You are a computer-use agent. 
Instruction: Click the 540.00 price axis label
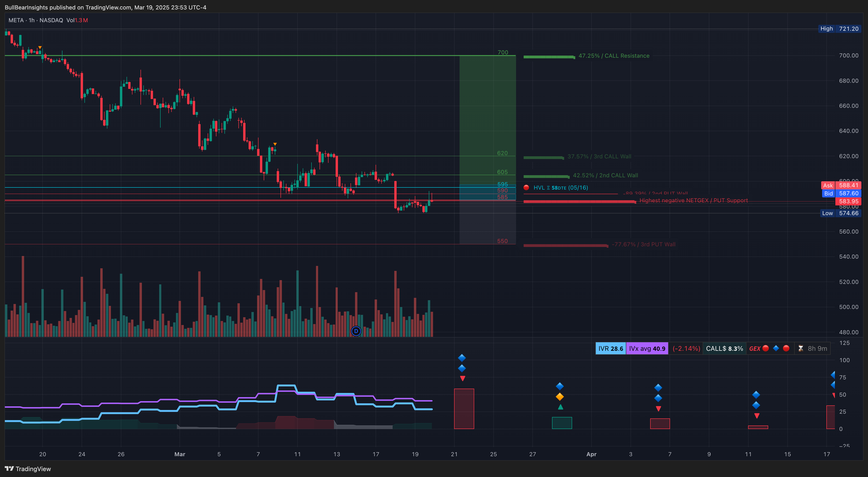[848, 256]
